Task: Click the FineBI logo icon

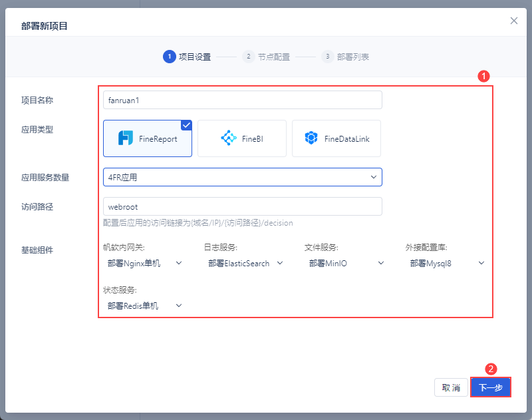Action: pyautogui.click(x=229, y=138)
